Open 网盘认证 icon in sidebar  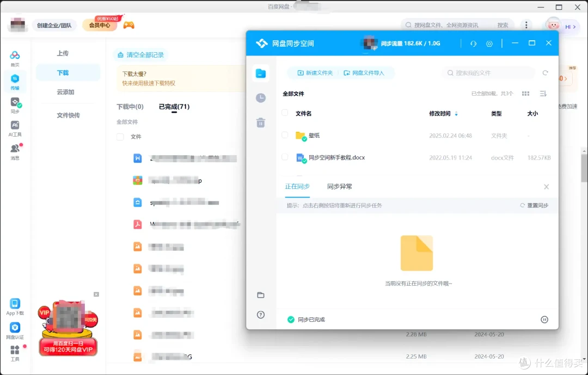(15, 327)
